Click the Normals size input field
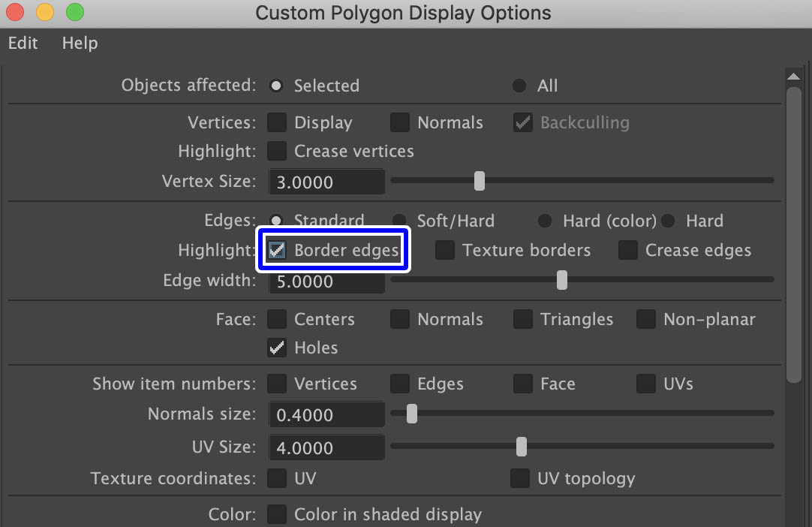 coord(326,414)
